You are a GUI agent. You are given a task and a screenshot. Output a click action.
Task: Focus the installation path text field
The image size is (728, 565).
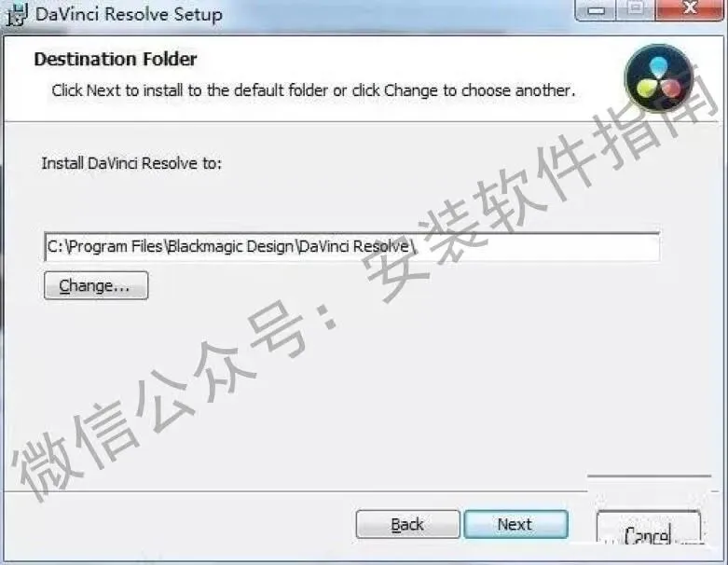point(352,246)
